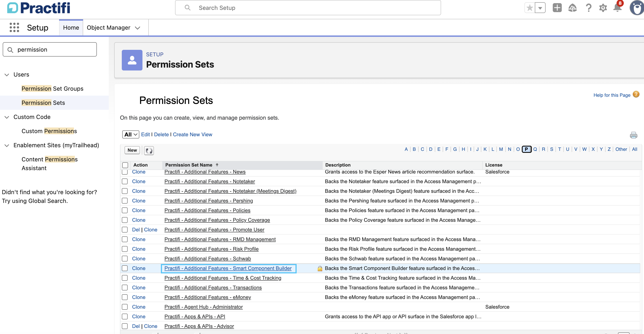Viewport: 644px width, 334px height.
Task: Open Practifi - Additional Features - Smart Component Builder
Action: (x=228, y=268)
